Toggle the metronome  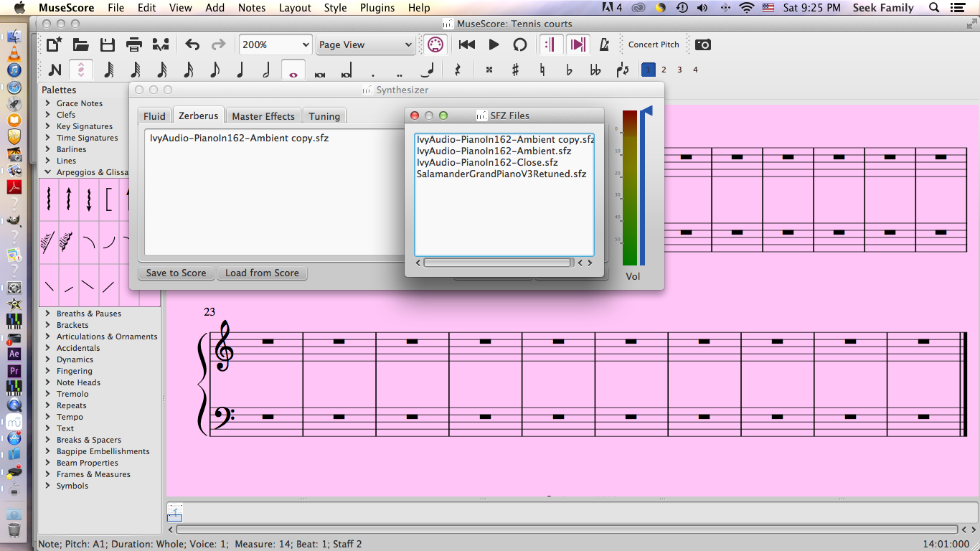click(x=604, y=44)
